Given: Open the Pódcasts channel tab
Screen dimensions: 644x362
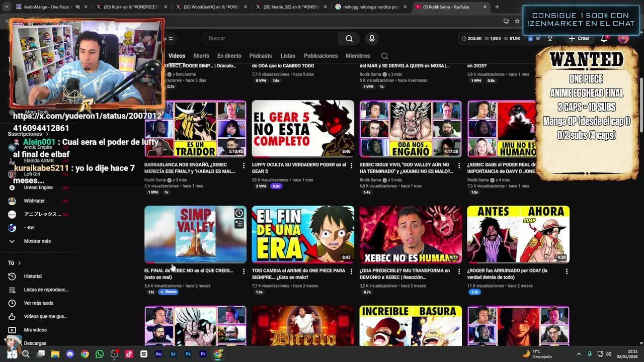Looking at the screenshot, I should pyautogui.click(x=260, y=56).
